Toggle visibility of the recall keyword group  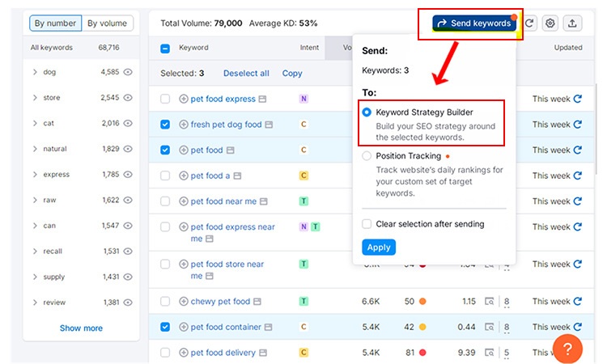tap(128, 251)
